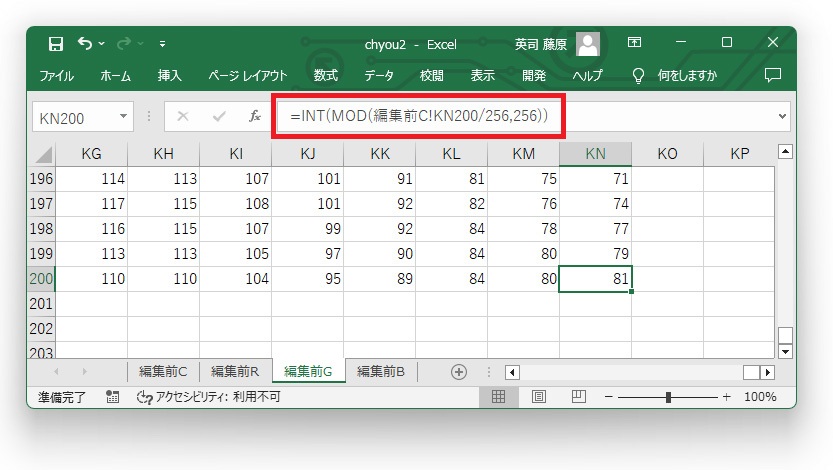Open the 数式 ribbon tab
Image resolution: width=833 pixels, height=470 pixels.
[325, 75]
